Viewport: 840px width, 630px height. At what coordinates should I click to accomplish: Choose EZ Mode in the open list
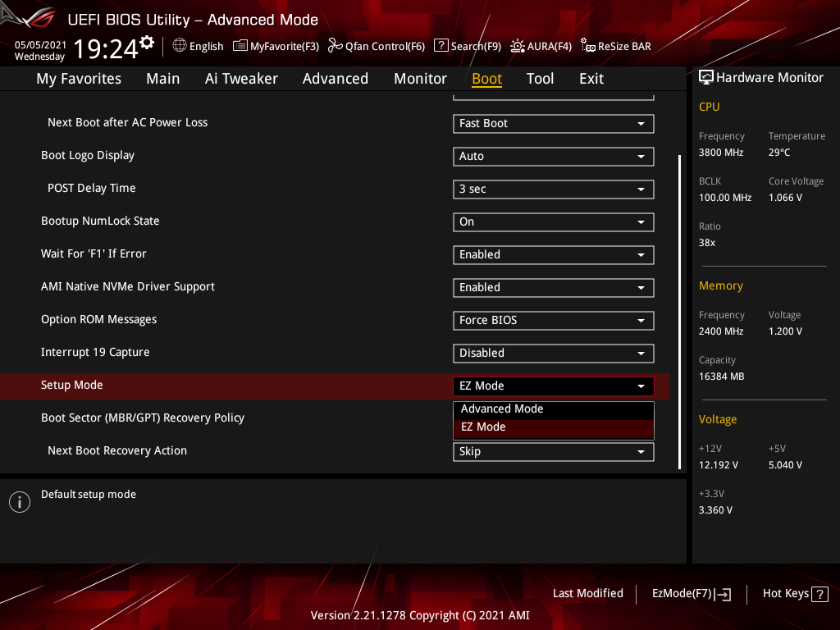click(x=554, y=427)
